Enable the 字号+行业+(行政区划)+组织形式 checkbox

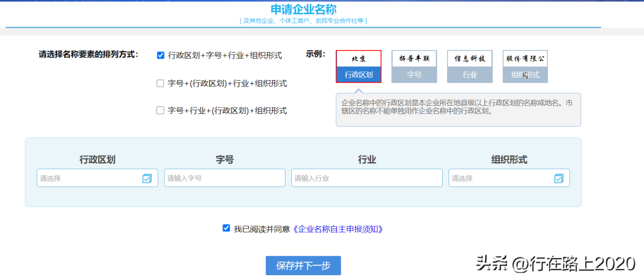(160, 110)
